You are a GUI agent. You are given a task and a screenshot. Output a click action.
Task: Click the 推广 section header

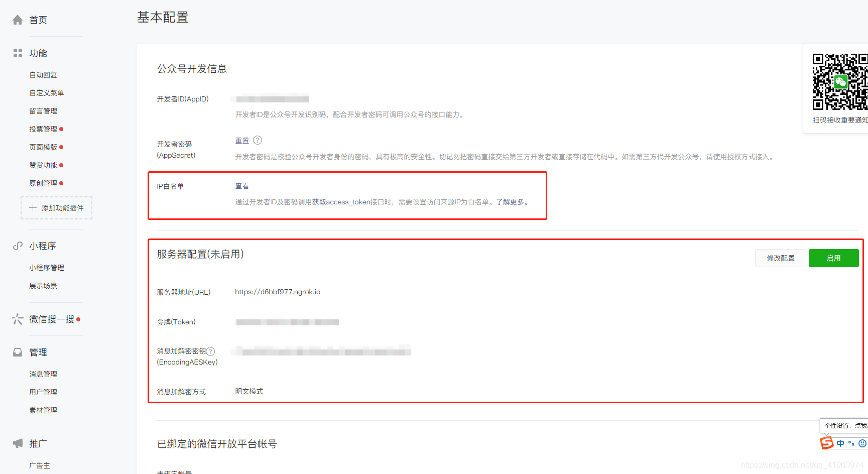point(38,444)
